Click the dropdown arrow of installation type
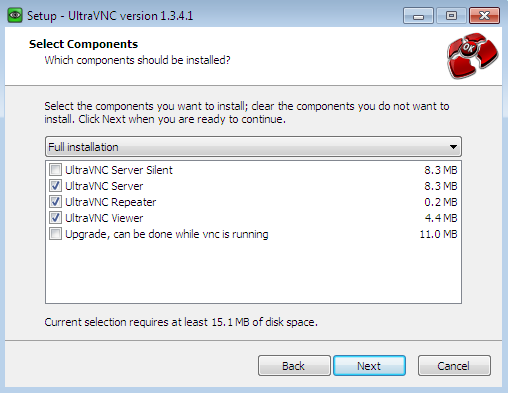This screenshot has height=393, width=508. [x=453, y=147]
